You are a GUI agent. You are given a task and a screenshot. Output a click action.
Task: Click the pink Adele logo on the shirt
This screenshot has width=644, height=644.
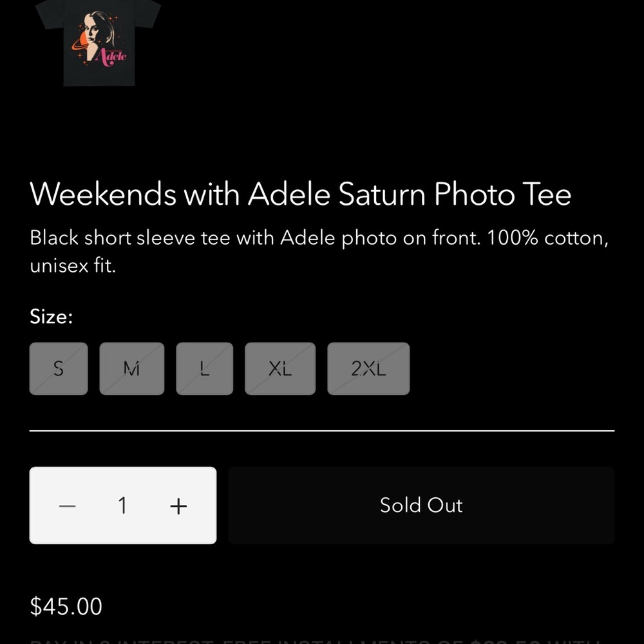pos(111,56)
